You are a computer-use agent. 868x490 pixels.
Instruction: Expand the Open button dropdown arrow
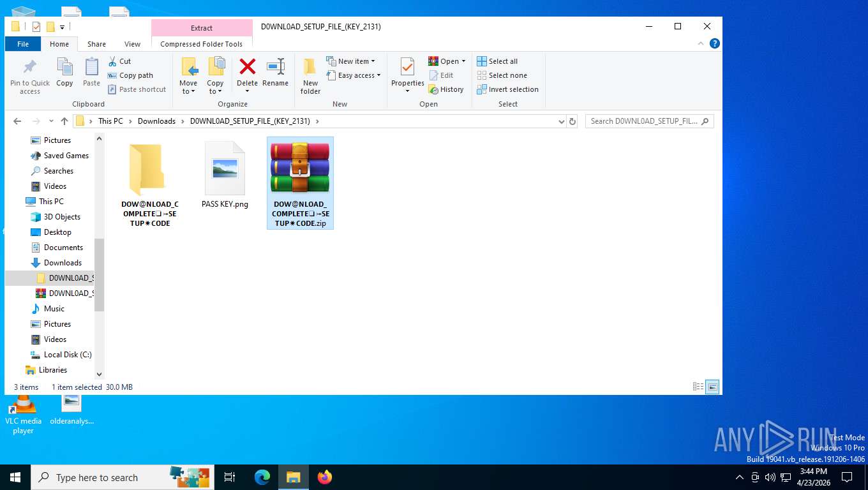coord(463,61)
